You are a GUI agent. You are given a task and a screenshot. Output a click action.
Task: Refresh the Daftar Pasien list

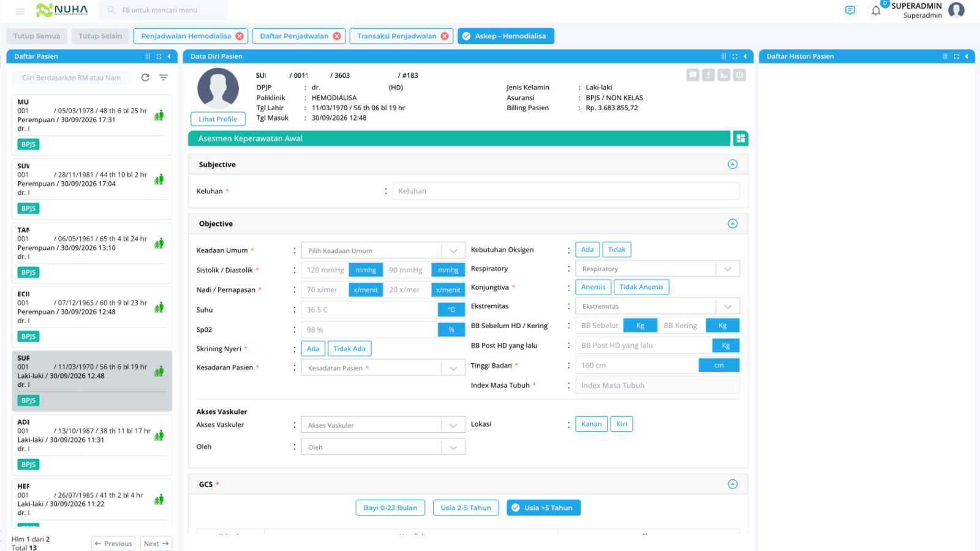click(x=145, y=78)
